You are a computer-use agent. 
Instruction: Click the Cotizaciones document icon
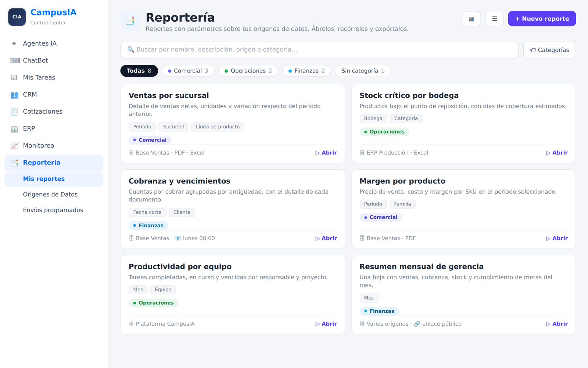coord(14,112)
